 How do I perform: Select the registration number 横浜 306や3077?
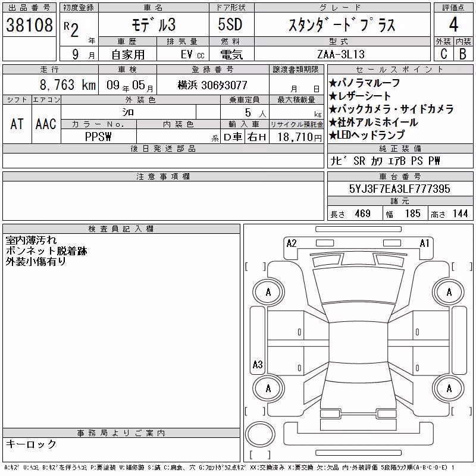point(212,85)
